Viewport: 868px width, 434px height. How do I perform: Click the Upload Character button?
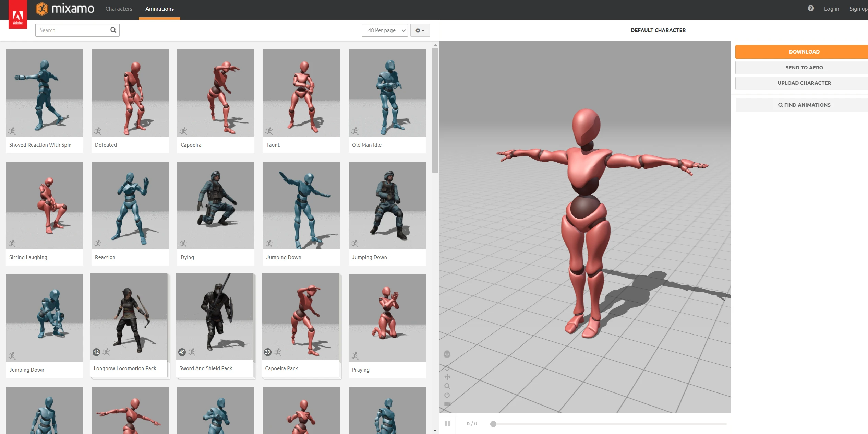point(801,83)
